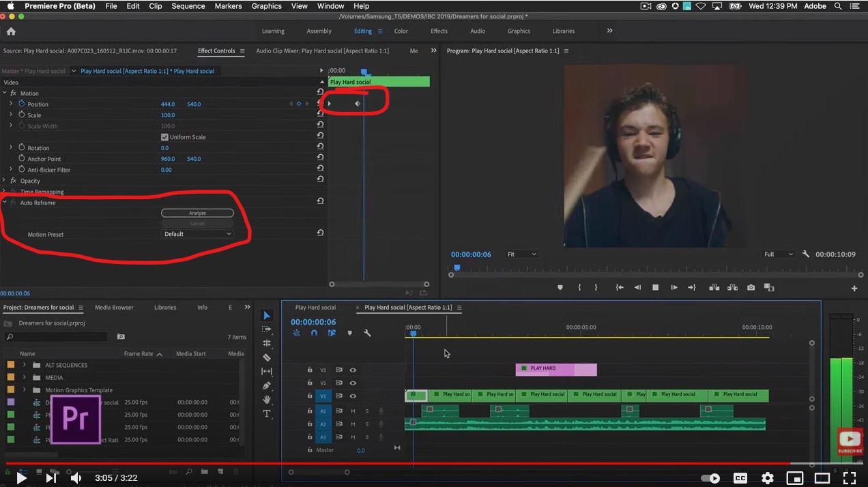868x487 pixels.
Task: Open the Motion Preset Default dropdown
Action: pos(198,233)
